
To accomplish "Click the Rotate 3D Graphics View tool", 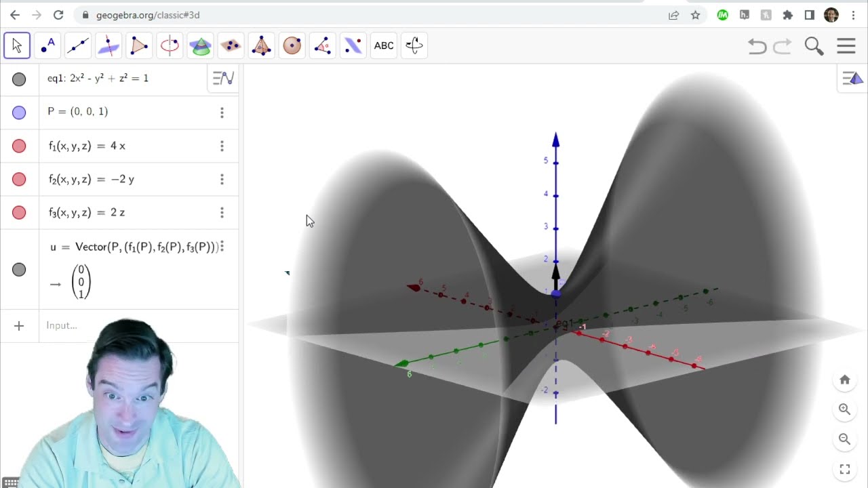I will (414, 45).
